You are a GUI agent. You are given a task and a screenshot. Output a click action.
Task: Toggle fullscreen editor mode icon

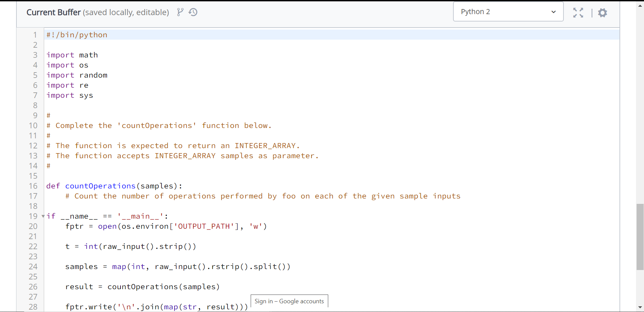[x=578, y=13]
